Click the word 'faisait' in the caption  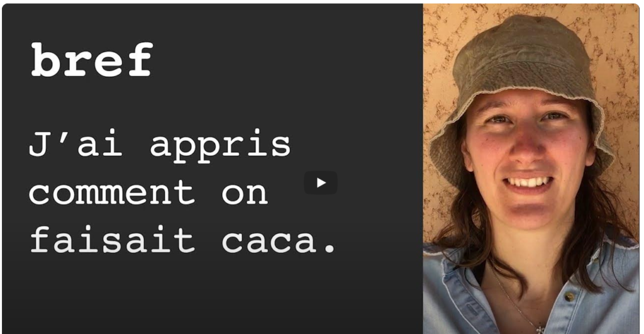click(112, 240)
